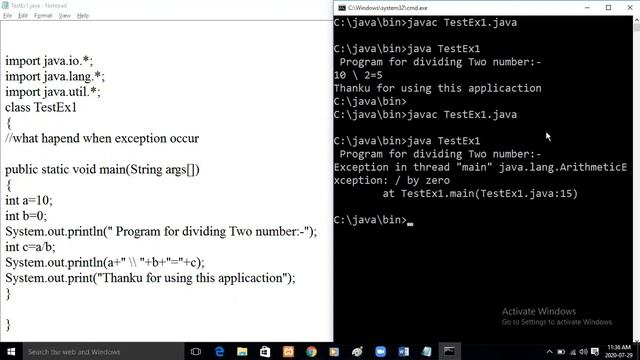Click the comment '//what hapend when exception occur'
Viewport: 640px width, 360px height.
point(102,138)
